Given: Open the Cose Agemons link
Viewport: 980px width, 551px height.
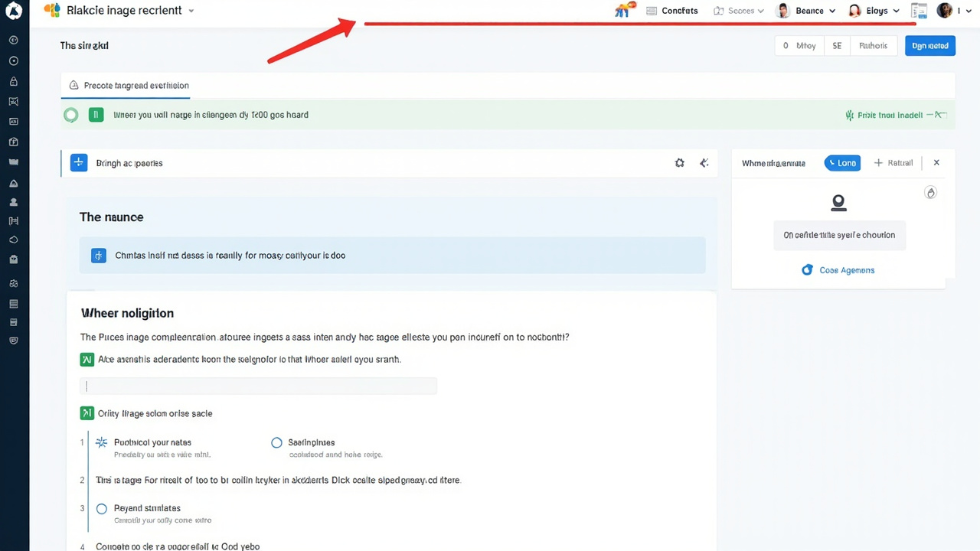Looking at the screenshot, I should (x=838, y=270).
